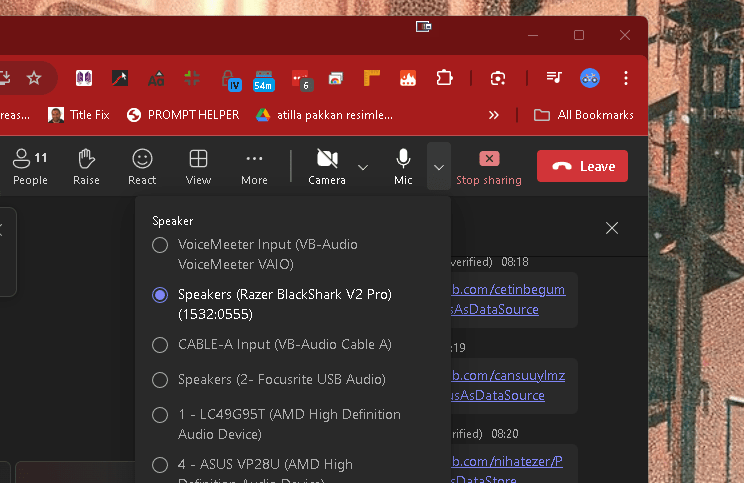Turn on the Camera
The image size is (744, 483).
[327, 167]
